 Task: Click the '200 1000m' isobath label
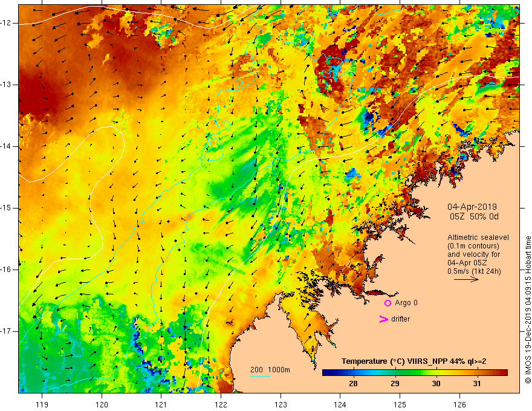[270, 370]
